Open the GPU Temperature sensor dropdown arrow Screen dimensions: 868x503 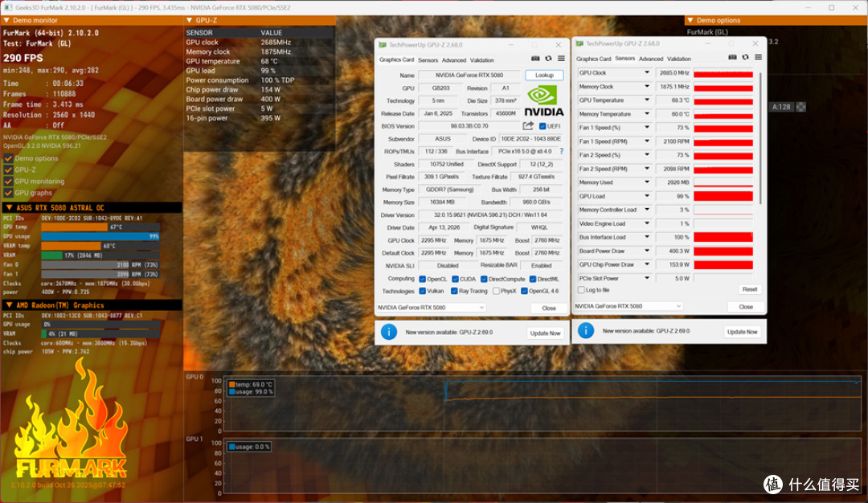(646, 100)
